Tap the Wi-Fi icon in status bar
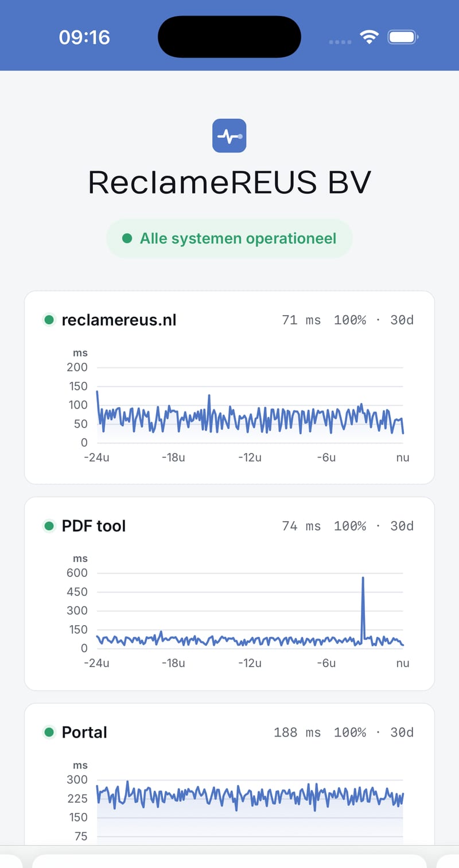This screenshot has width=459, height=868. click(x=369, y=38)
